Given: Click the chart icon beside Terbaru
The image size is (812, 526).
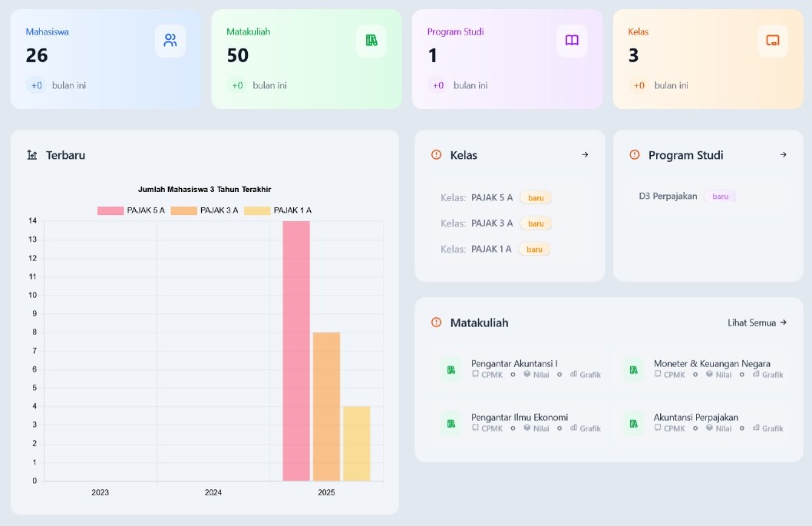Looking at the screenshot, I should pos(32,155).
